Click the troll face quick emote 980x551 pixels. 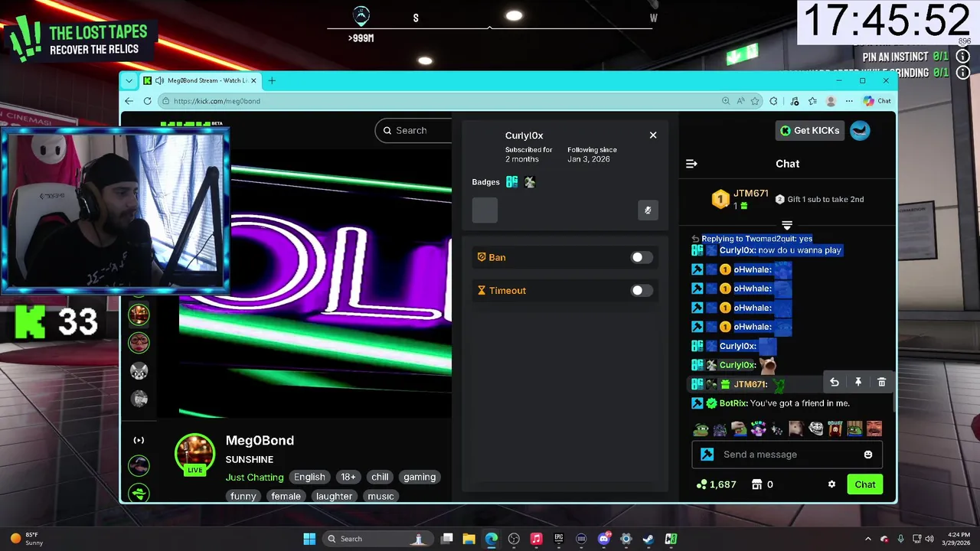815,429
